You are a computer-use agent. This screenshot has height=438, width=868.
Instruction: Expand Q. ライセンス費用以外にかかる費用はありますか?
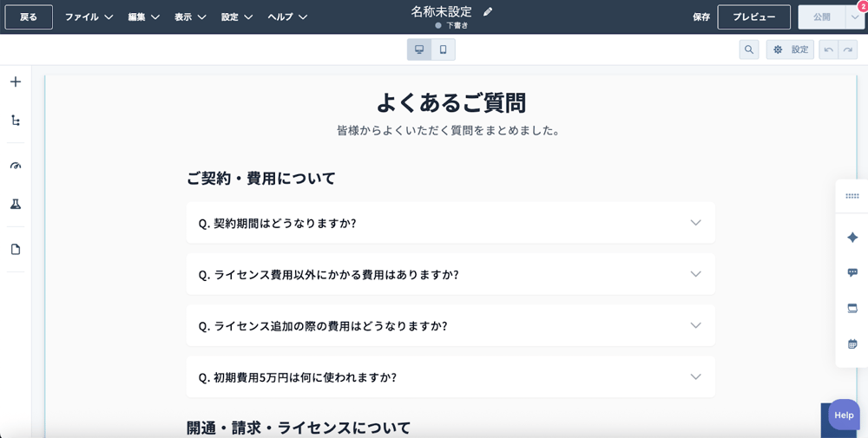click(450, 274)
